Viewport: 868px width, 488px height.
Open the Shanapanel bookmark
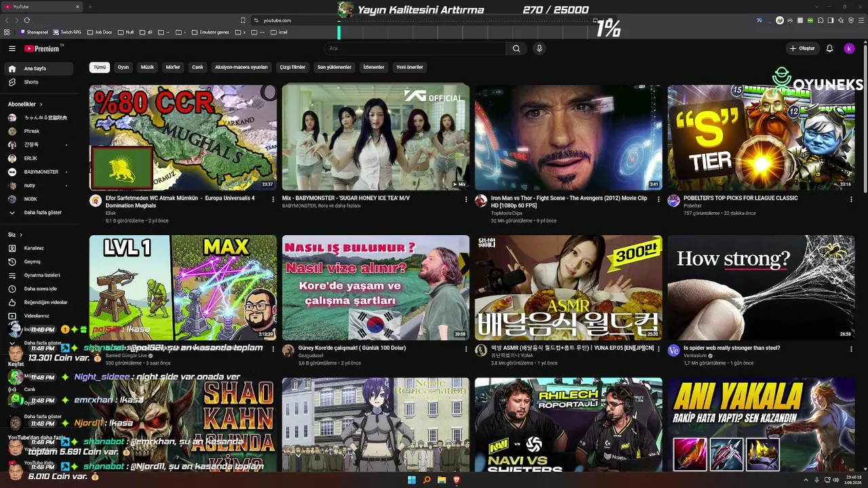[35, 32]
